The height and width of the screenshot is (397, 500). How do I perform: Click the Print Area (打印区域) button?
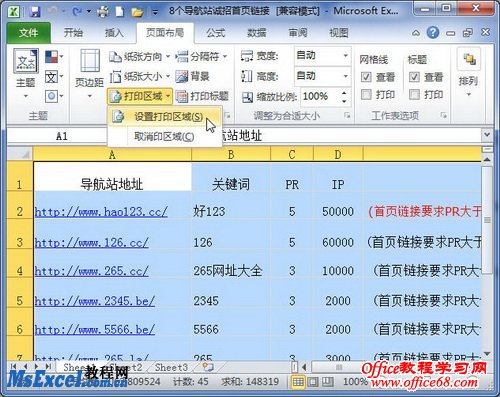coord(140,97)
